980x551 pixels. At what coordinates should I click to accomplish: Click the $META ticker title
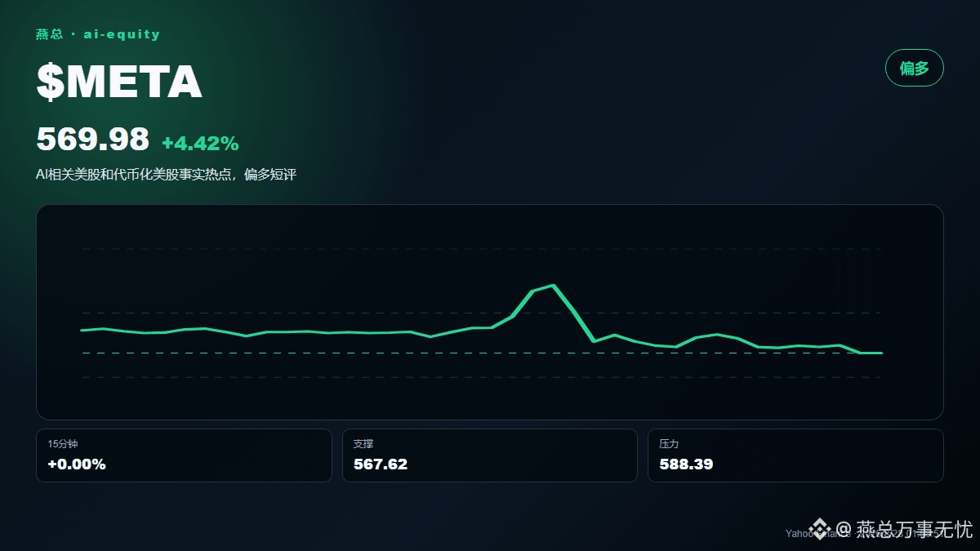119,82
